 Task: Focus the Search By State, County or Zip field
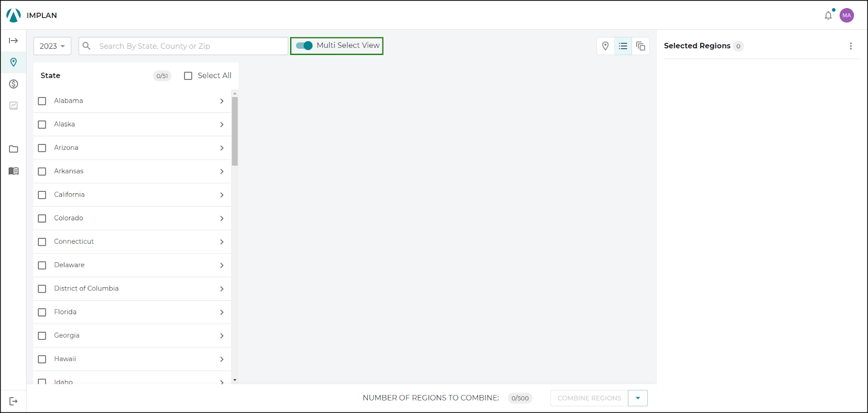[183, 46]
